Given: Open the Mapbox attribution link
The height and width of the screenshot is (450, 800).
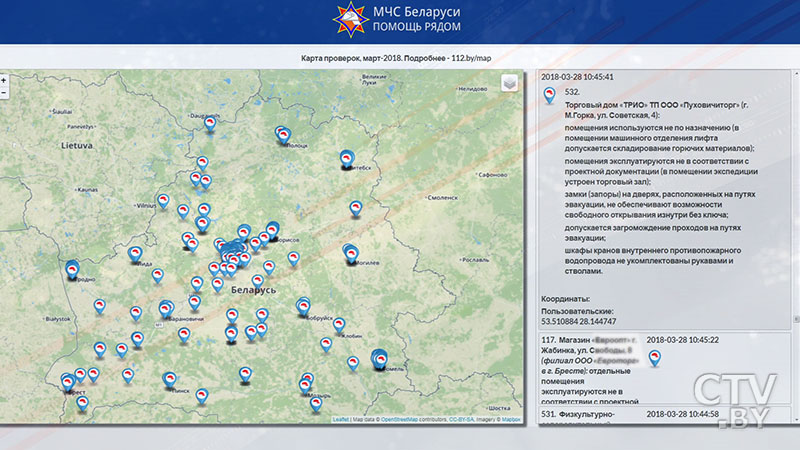Looking at the screenshot, I should tap(511, 420).
